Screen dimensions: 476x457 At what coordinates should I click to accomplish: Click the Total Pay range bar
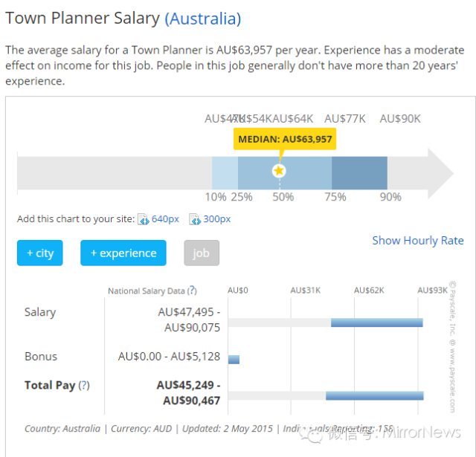point(374,395)
